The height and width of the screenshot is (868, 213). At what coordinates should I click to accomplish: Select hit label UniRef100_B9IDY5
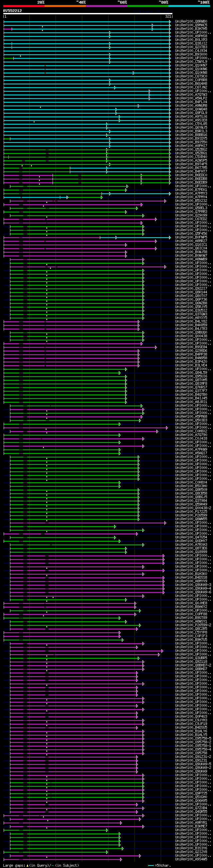[191, 138]
